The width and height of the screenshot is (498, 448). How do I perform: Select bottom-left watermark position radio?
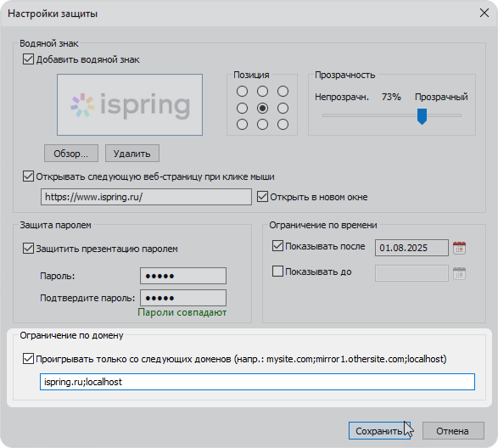click(x=242, y=125)
